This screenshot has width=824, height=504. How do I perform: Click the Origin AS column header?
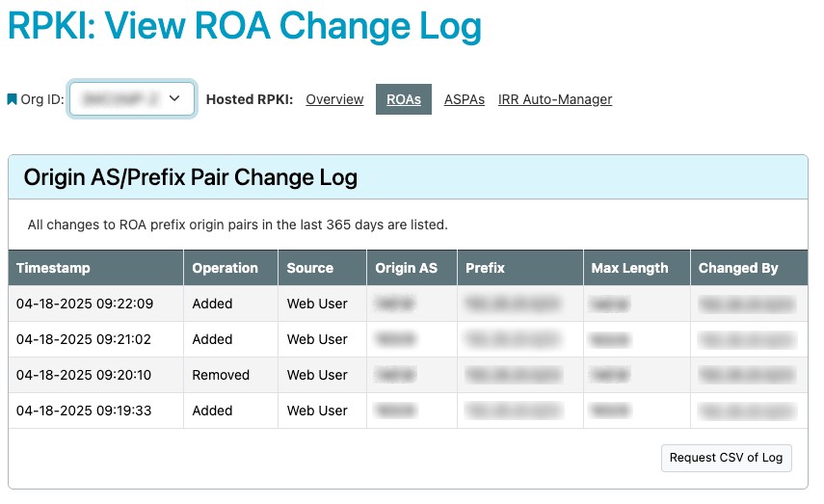[406, 268]
